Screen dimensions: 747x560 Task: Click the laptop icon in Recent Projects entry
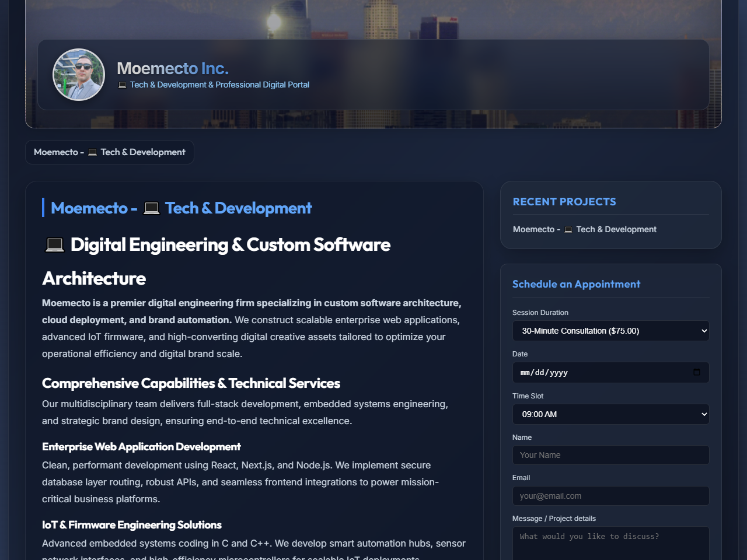coord(568,230)
